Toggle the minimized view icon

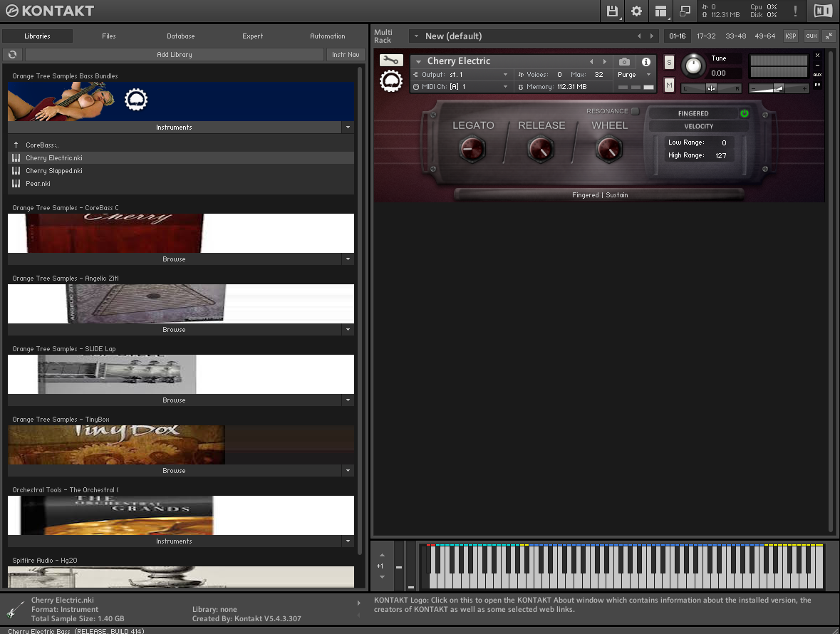click(x=685, y=11)
